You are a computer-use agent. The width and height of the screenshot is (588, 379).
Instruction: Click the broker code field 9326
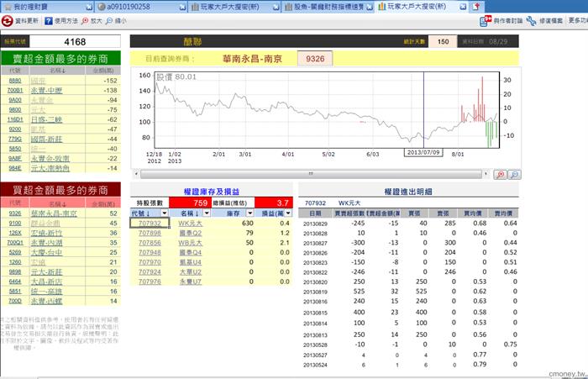315,59
